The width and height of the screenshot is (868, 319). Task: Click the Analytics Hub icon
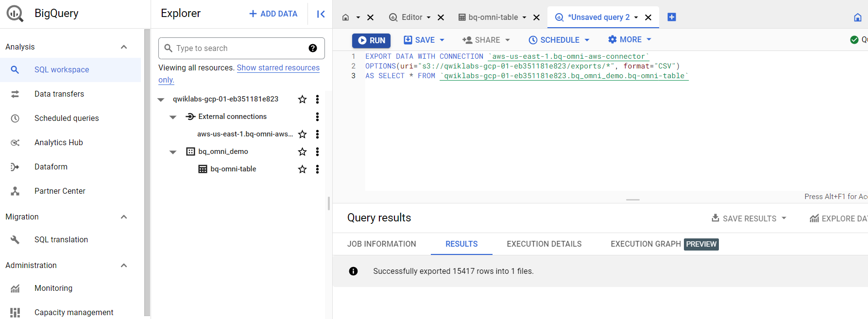click(15, 143)
